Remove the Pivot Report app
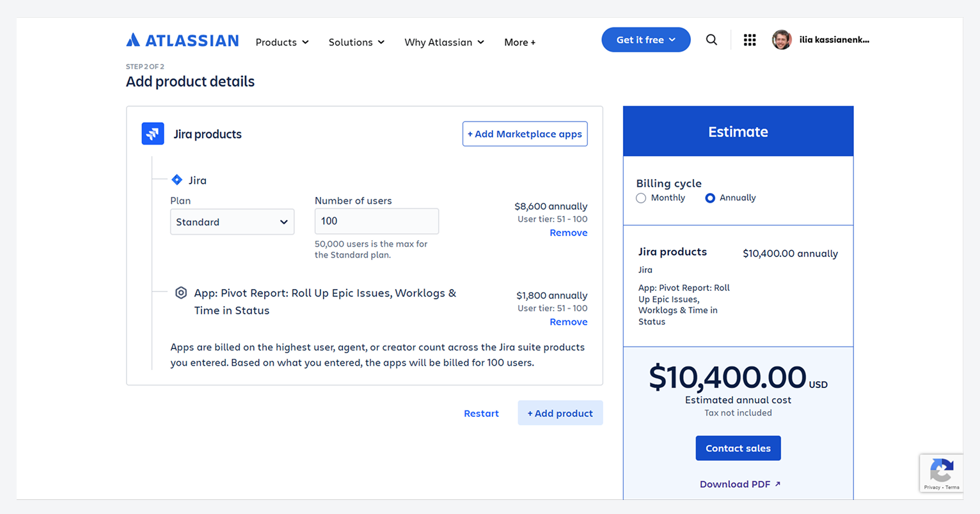 pyautogui.click(x=569, y=322)
